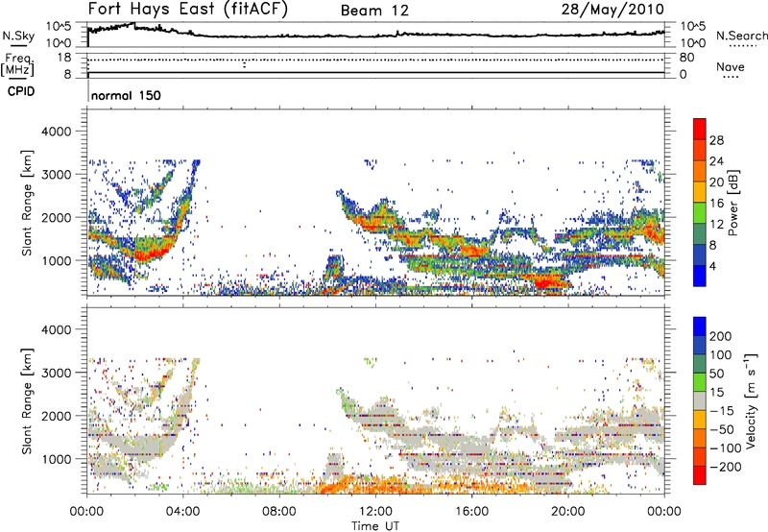
Task: Click the '-50' velocity scale value
Action: (722, 430)
